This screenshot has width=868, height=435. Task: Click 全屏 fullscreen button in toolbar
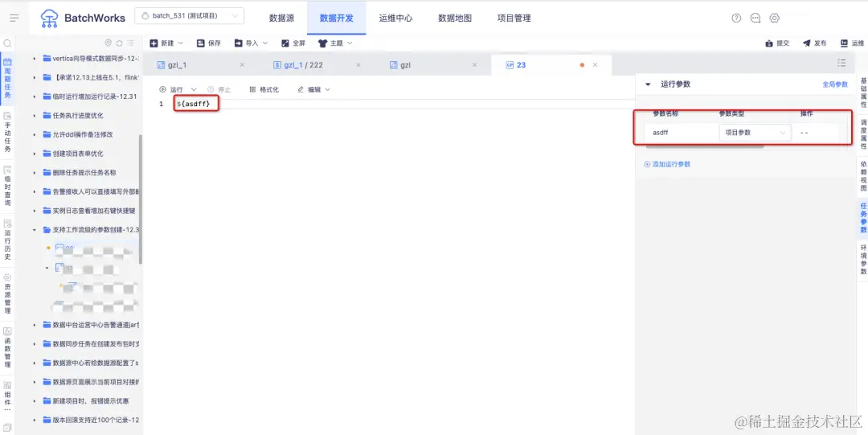click(x=293, y=43)
